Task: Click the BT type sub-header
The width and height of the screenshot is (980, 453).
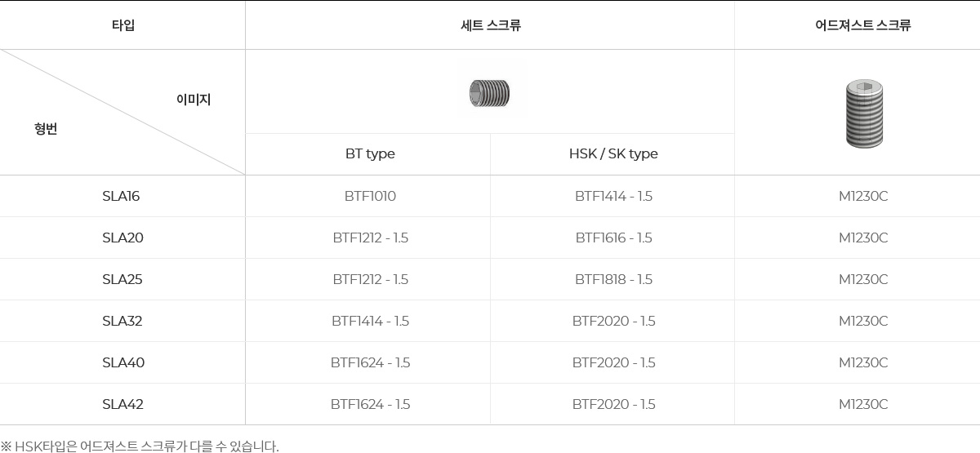Action: point(370,154)
